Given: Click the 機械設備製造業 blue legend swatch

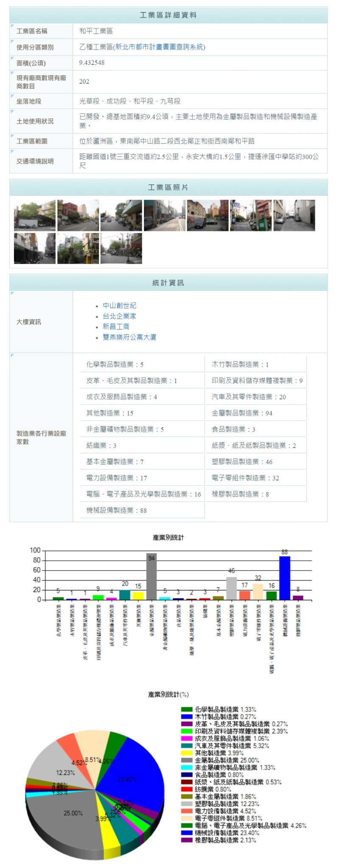Looking at the screenshot, I should 187,833.
